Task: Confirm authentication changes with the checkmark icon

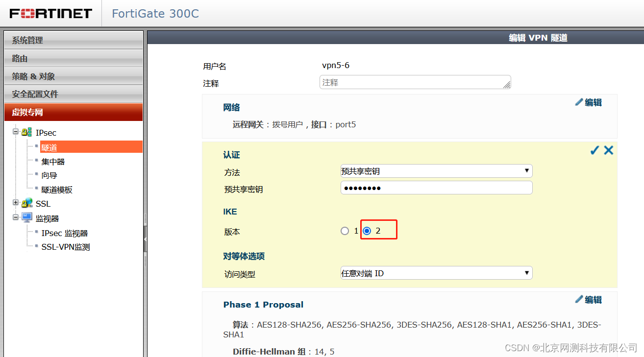Action: click(594, 150)
